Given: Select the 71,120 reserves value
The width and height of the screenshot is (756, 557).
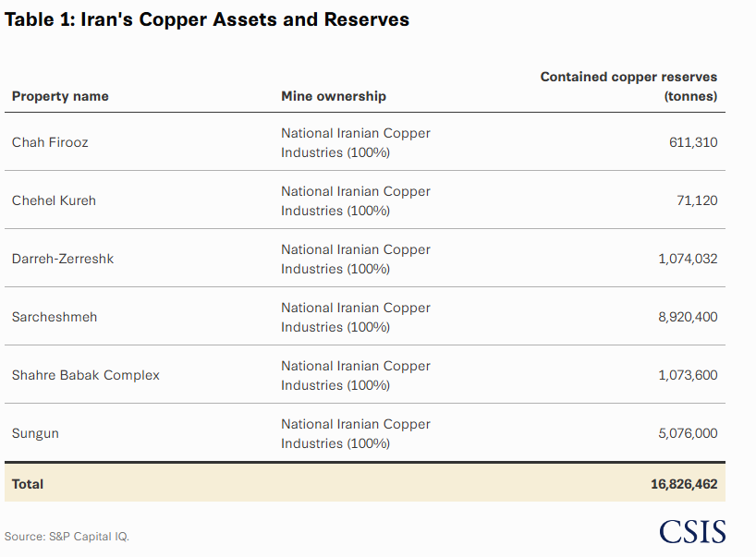Looking at the screenshot, I should (697, 201).
